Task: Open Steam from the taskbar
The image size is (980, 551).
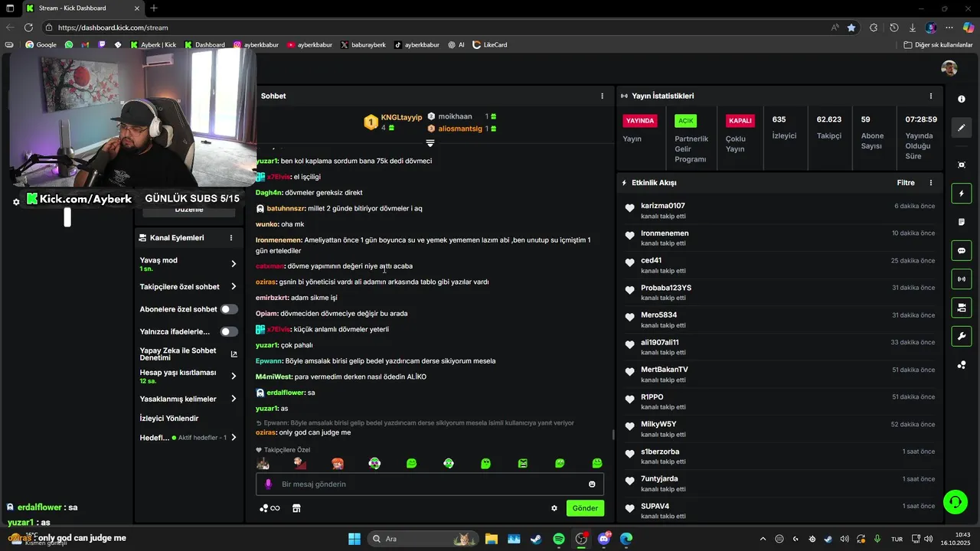Action: (x=536, y=539)
